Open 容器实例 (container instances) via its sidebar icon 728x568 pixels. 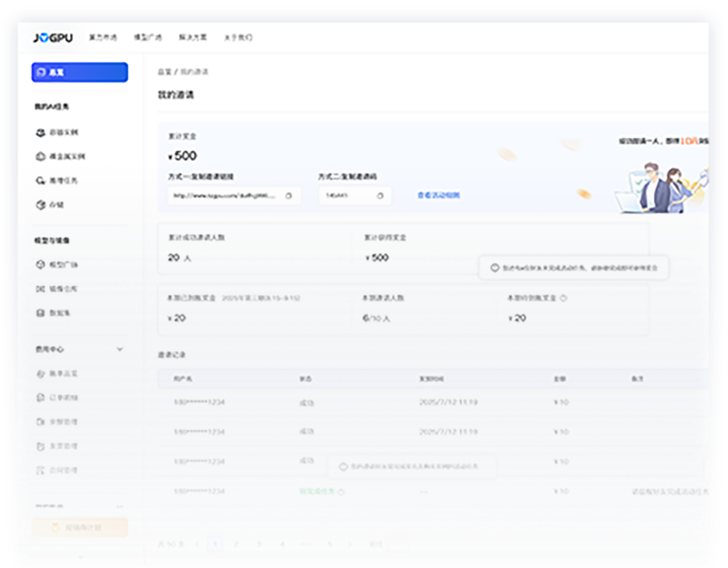click(41, 132)
